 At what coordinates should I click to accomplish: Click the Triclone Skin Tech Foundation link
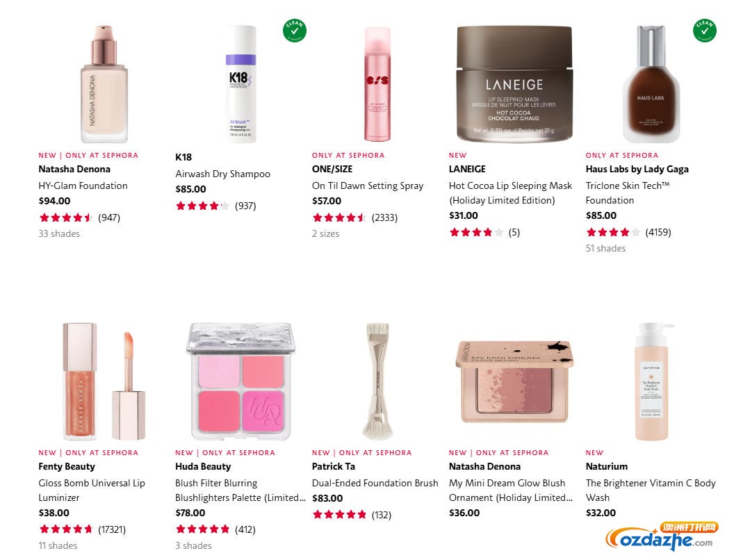click(627, 186)
